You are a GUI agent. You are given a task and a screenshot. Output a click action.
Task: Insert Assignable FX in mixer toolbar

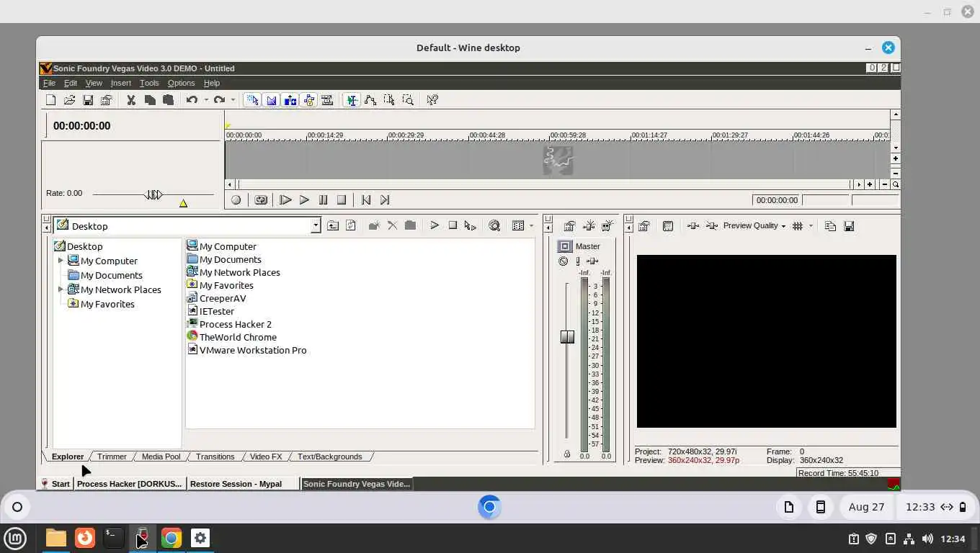point(589,226)
